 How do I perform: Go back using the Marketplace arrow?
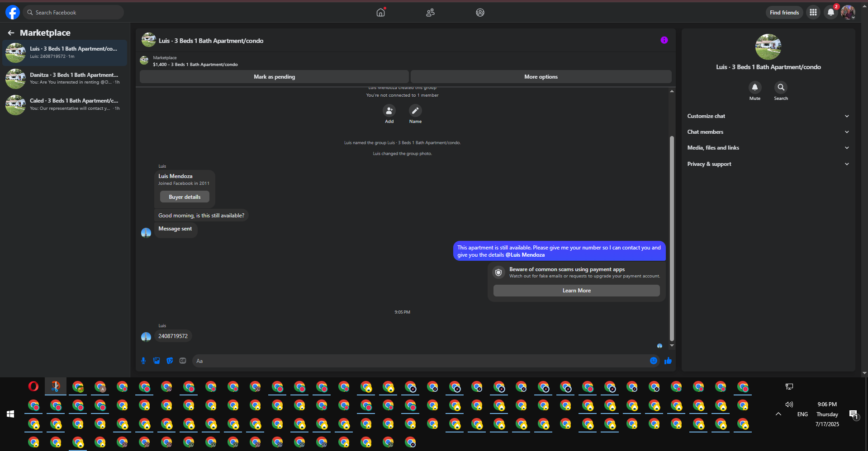[11, 33]
